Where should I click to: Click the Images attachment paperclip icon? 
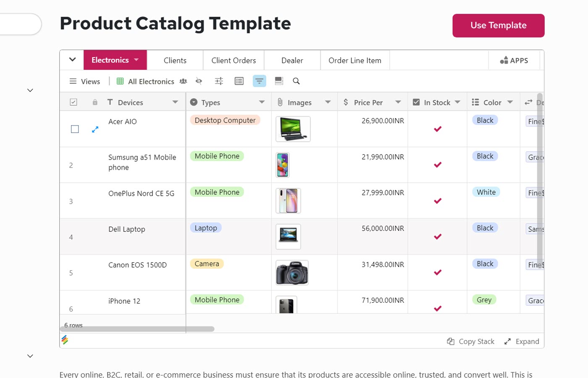pos(280,102)
